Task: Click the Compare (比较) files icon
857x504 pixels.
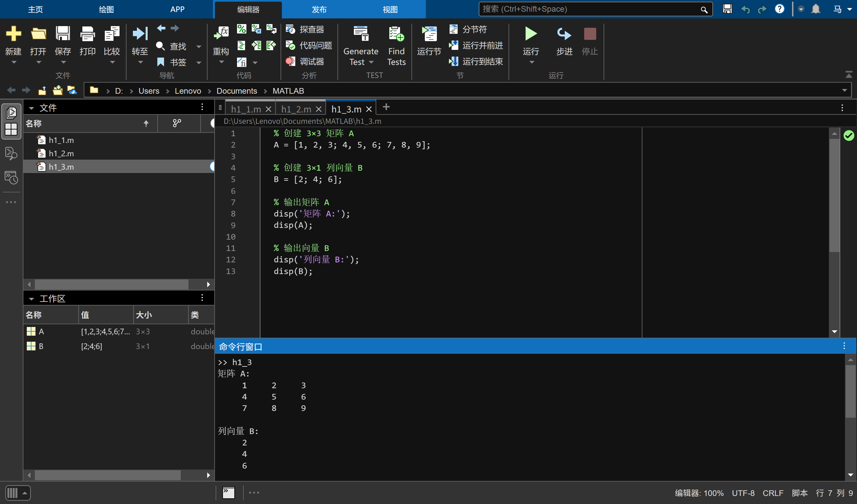Action: coord(111,34)
